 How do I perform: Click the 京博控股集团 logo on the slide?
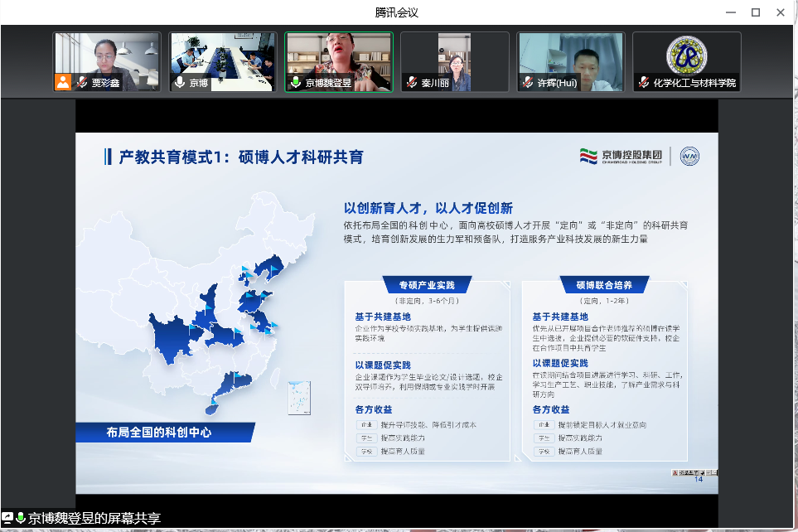point(621,157)
